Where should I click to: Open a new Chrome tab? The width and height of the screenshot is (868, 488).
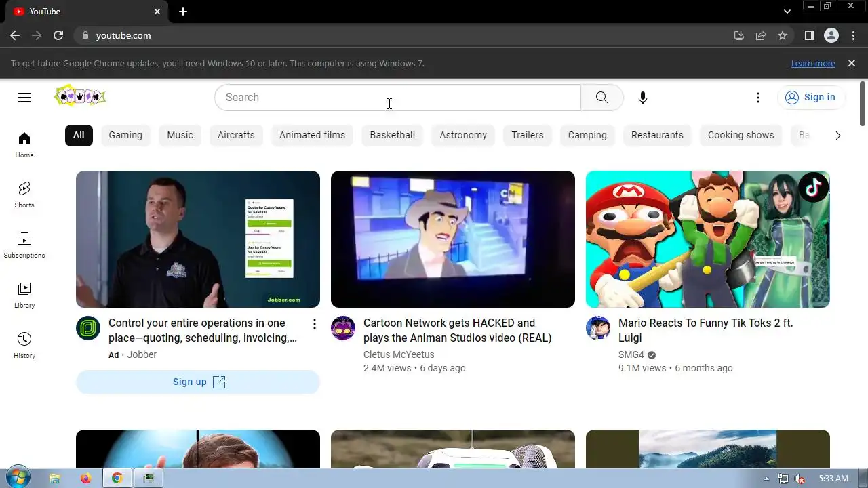(x=183, y=12)
